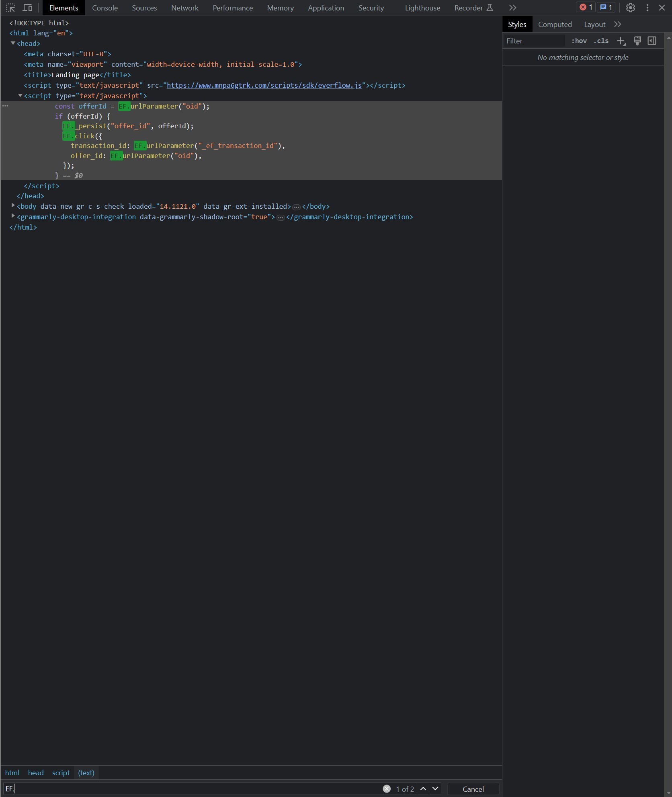Activate the inspect element picker icon
Screen dimensions: 672x797
click(10, 8)
